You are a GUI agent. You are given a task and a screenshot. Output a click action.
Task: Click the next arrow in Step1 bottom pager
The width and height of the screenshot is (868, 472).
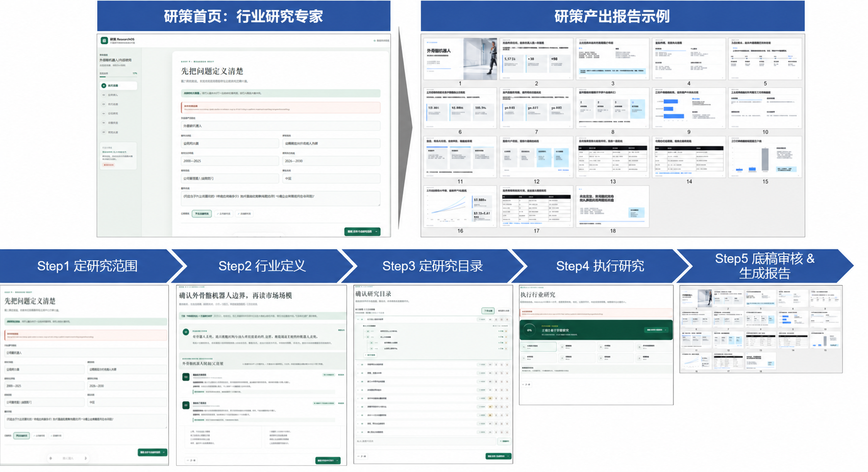tap(85, 458)
